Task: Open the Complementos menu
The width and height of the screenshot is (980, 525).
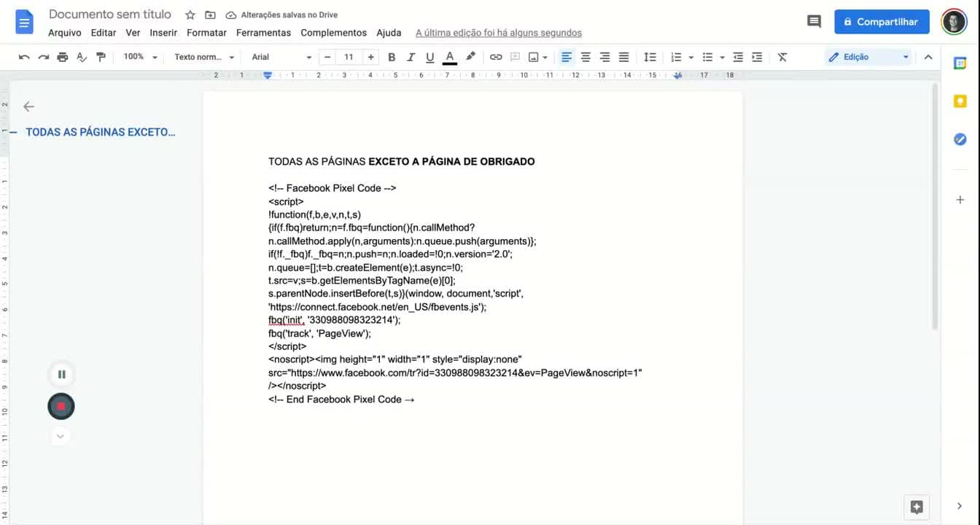Action: tap(333, 33)
